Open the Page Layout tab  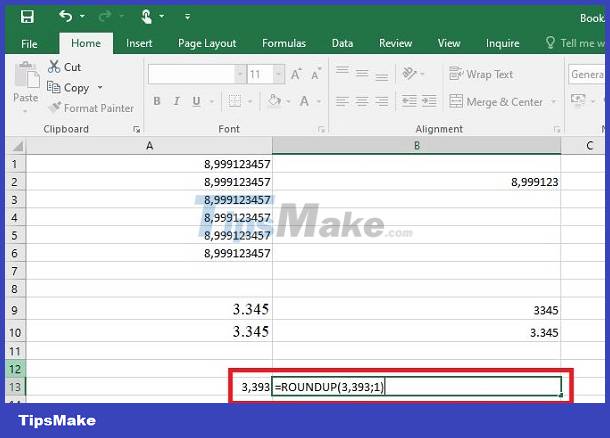[x=207, y=43]
